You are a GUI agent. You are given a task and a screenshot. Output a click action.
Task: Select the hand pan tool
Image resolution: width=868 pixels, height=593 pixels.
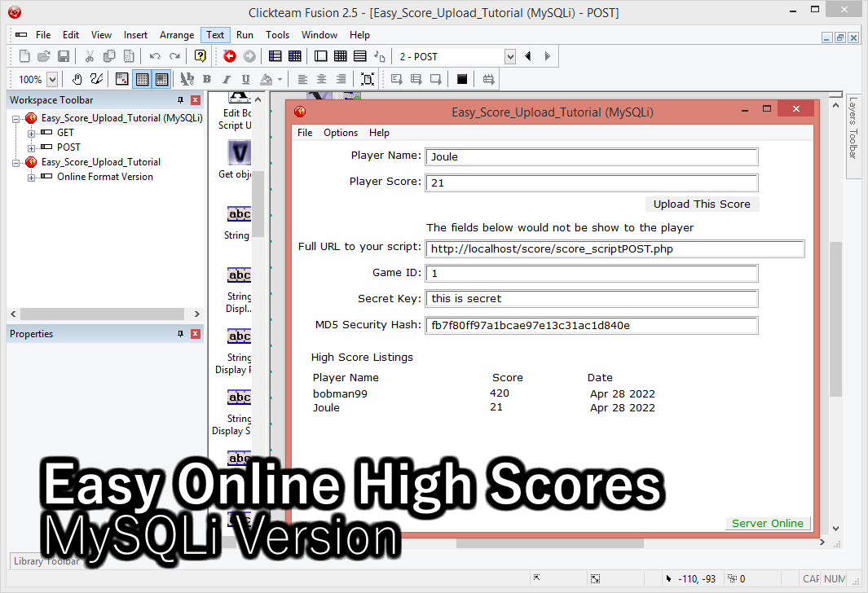(x=77, y=80)
